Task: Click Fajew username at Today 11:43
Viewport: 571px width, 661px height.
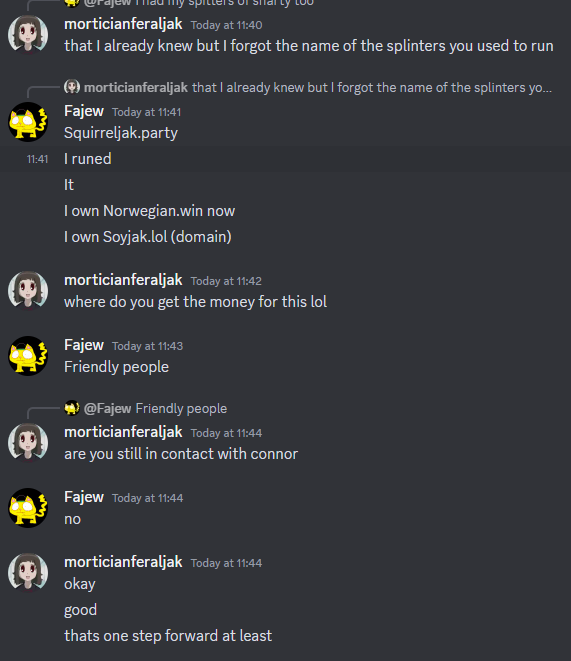Action: pos(84,345)
